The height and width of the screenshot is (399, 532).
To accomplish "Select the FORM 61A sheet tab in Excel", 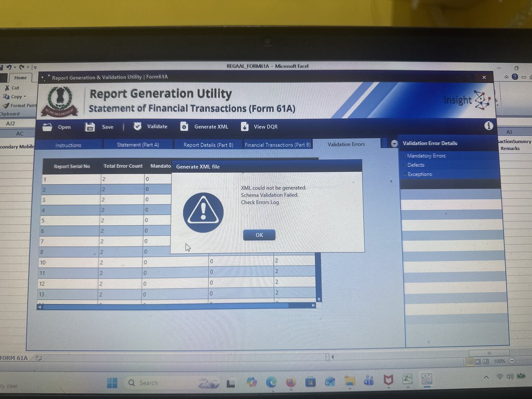I will (x=14, y=358).
